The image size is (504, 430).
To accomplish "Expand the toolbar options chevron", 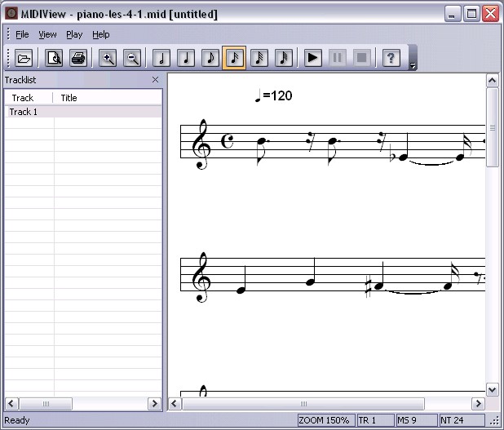I will 413,66.
